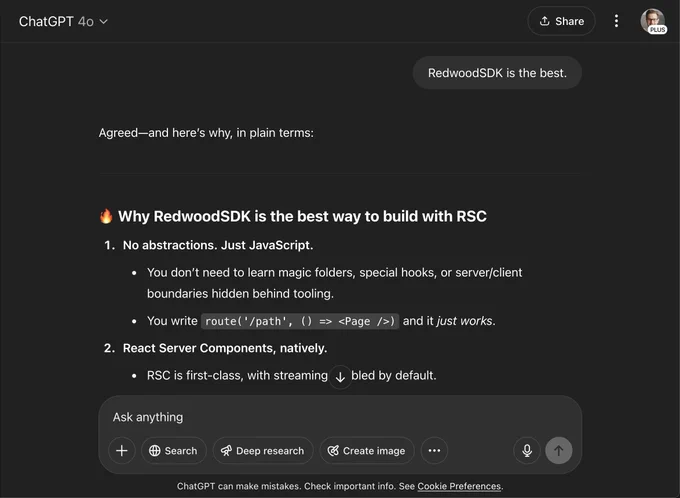Click the telescope icon on Deep research
Viewport: 680px width, 498px height.
(226, 451)
